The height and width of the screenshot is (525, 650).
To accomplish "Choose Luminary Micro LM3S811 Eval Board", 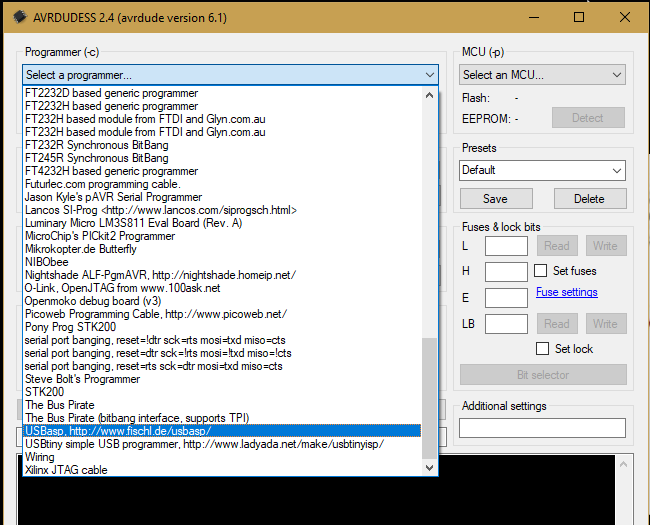I will pyautogui.click(x=222, y=223).
